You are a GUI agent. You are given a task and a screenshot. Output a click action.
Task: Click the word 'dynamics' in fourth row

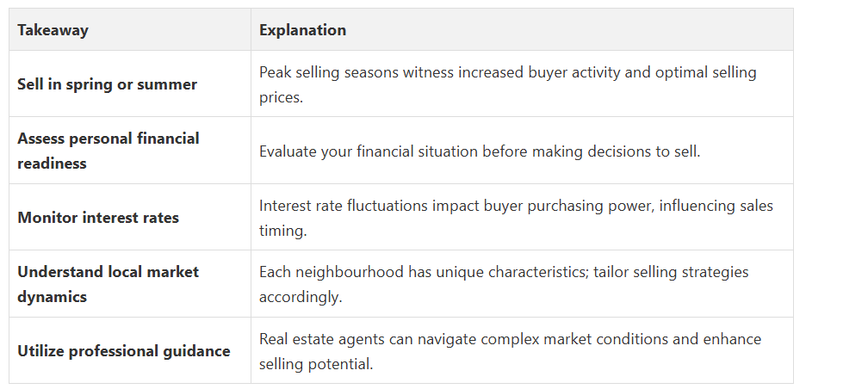[52, 297]
